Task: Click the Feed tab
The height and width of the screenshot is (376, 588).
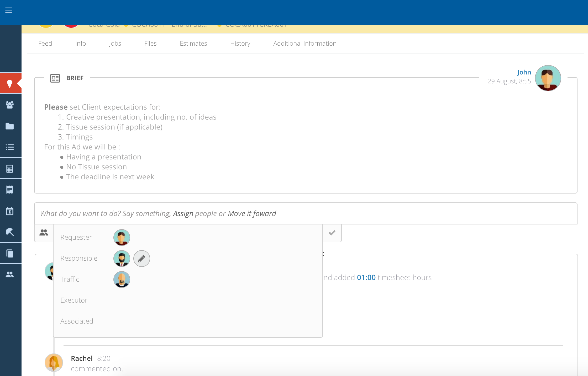Action: point(45,43)
